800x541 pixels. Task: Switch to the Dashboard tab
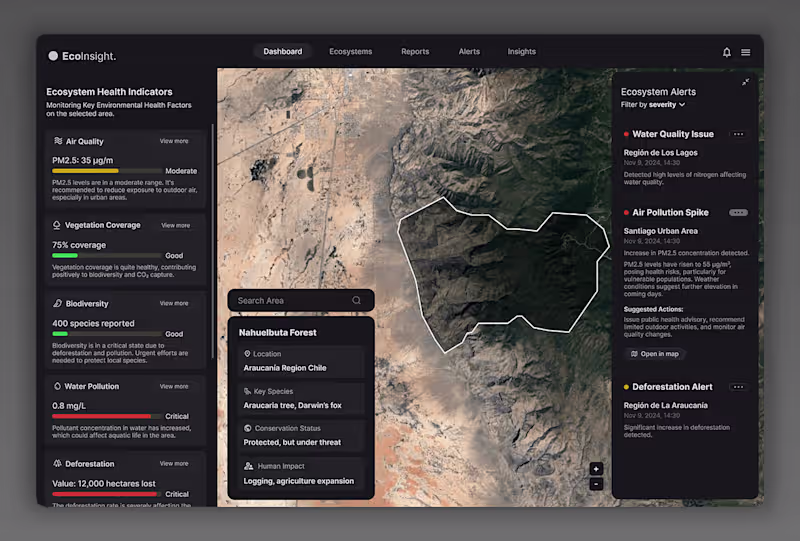coord(283,52)
